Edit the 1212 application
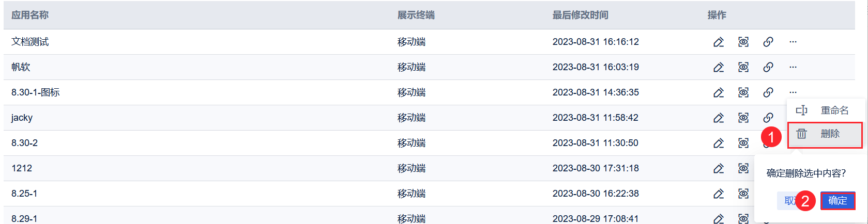The height and width of the screenshot is (224, 868). (719, 168)
